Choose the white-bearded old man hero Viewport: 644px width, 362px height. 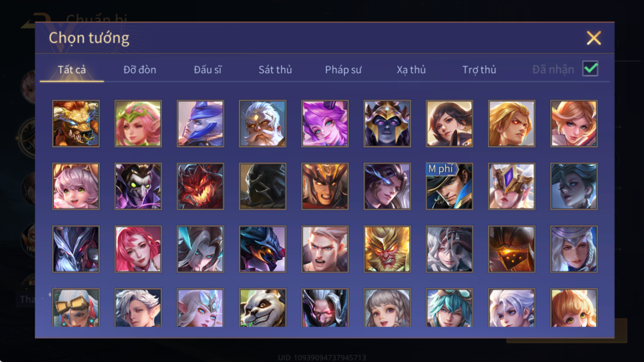pyautogui.click(x=263, y=124)
